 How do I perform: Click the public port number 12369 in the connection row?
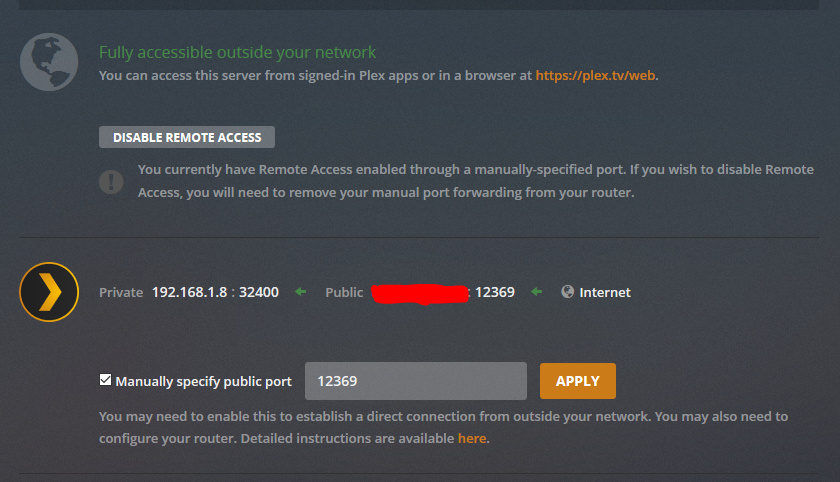(495, 292)
